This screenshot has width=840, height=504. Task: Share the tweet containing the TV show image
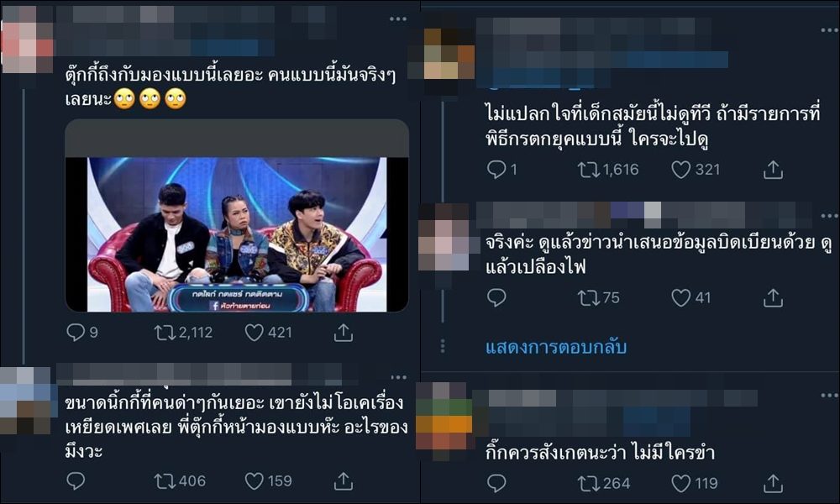click(x=343, y=333)
